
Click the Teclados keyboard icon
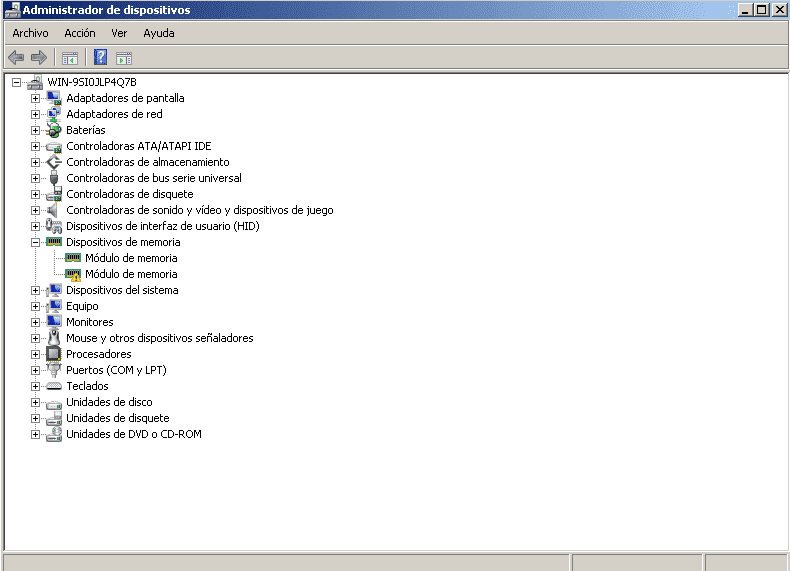(54, 387)
